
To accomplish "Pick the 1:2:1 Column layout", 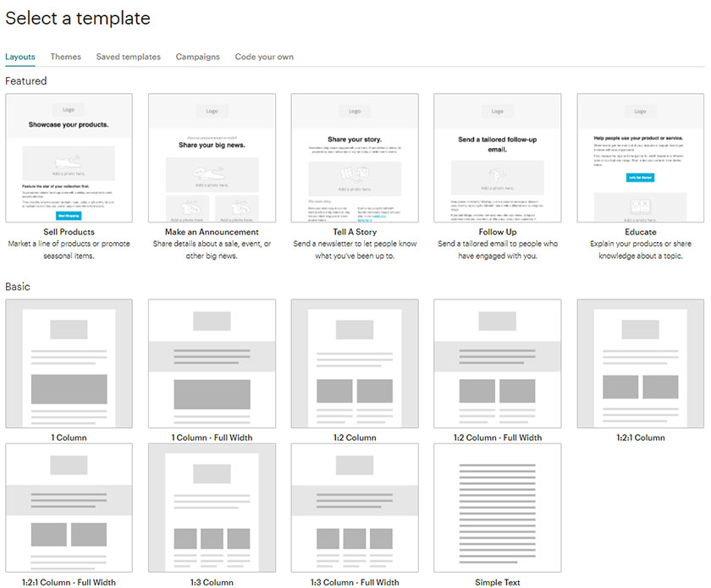I will 640,364.
